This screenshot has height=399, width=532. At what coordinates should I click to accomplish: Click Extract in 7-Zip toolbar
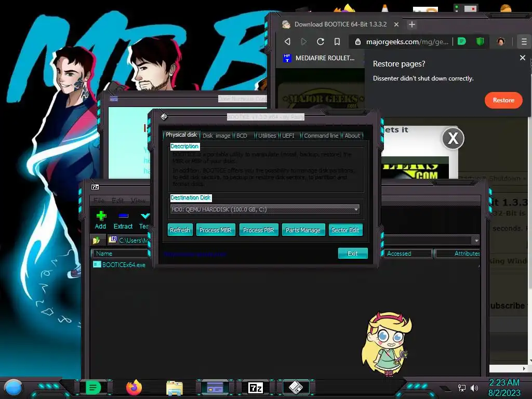(123, 220)
